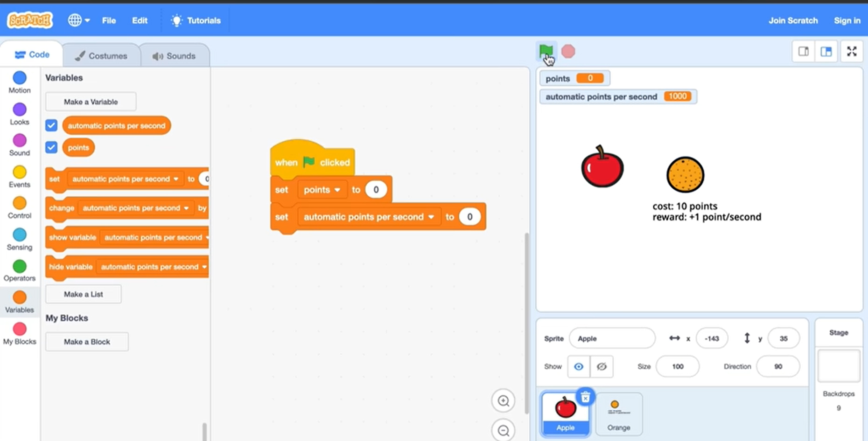Viewport: 868px width, 441px height.
Task: Zoom in on the code workspace
Action: pos(503,400)
